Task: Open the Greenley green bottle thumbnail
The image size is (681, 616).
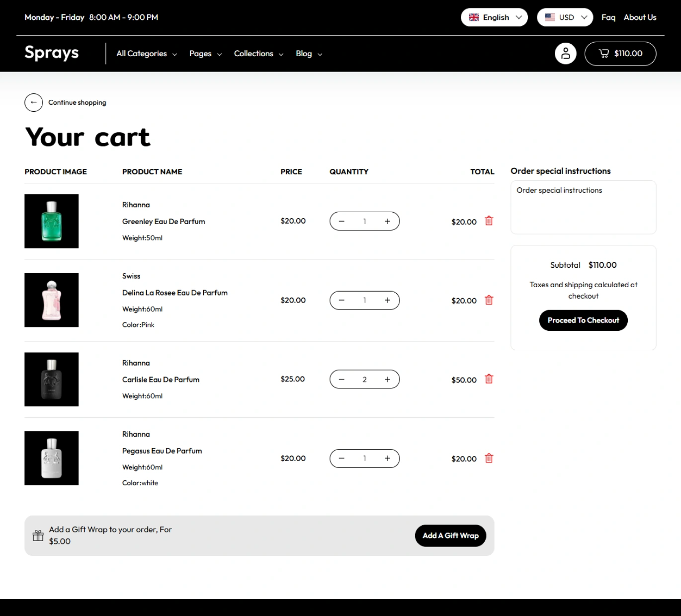Action: 52,221
